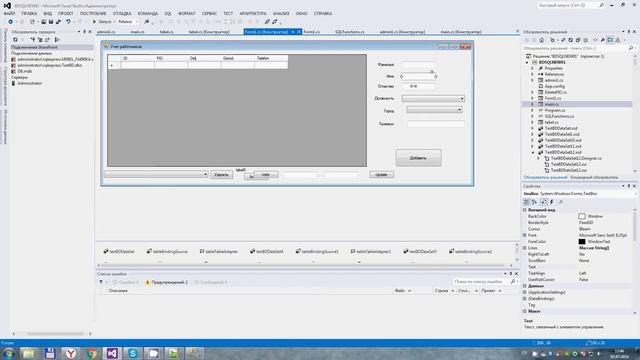Select the tableBindingSource component in the tray
The width and height of the screenshot is (640, 360).
(167, 251)
